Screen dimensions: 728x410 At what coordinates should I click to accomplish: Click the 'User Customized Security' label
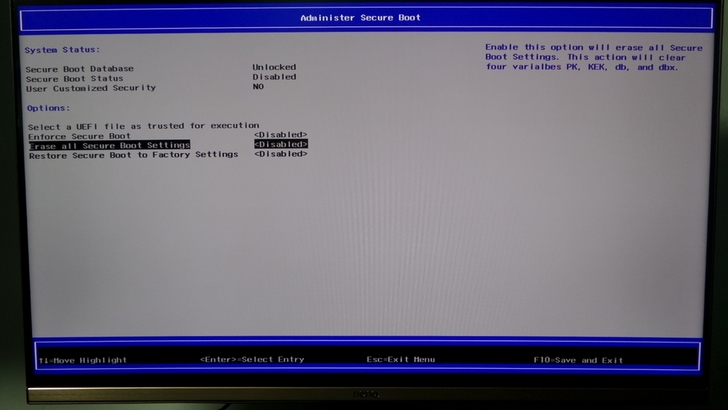91,88
